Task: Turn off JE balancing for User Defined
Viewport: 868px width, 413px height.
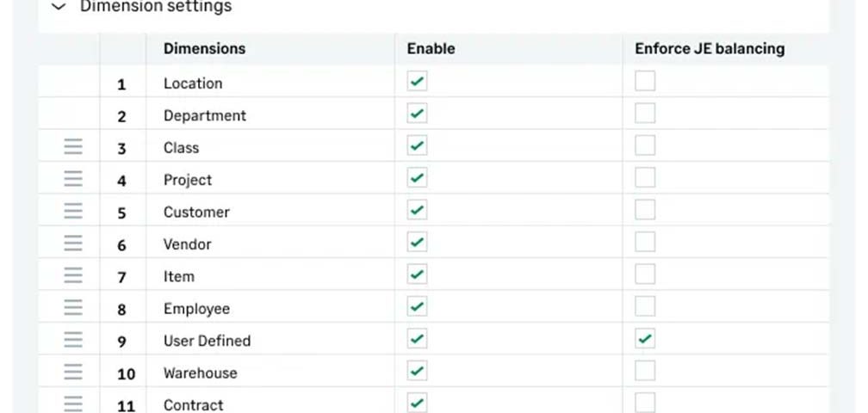Action: tap(645, 338)
